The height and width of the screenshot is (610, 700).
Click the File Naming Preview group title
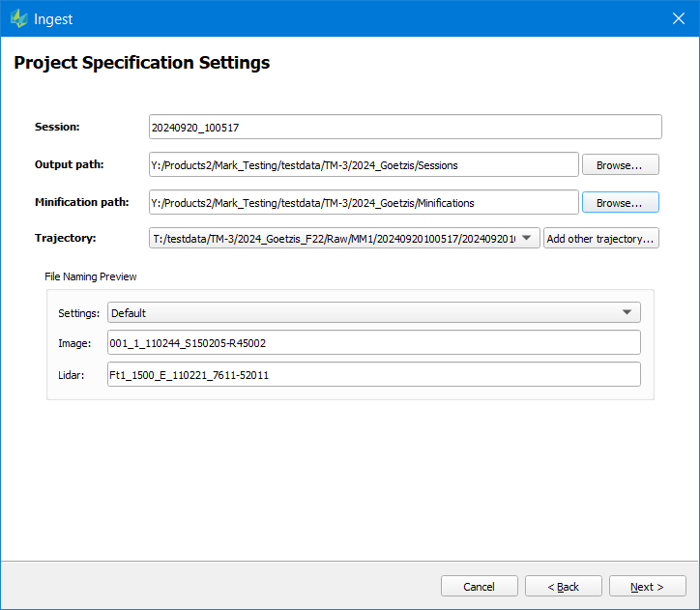click(91, 276)
